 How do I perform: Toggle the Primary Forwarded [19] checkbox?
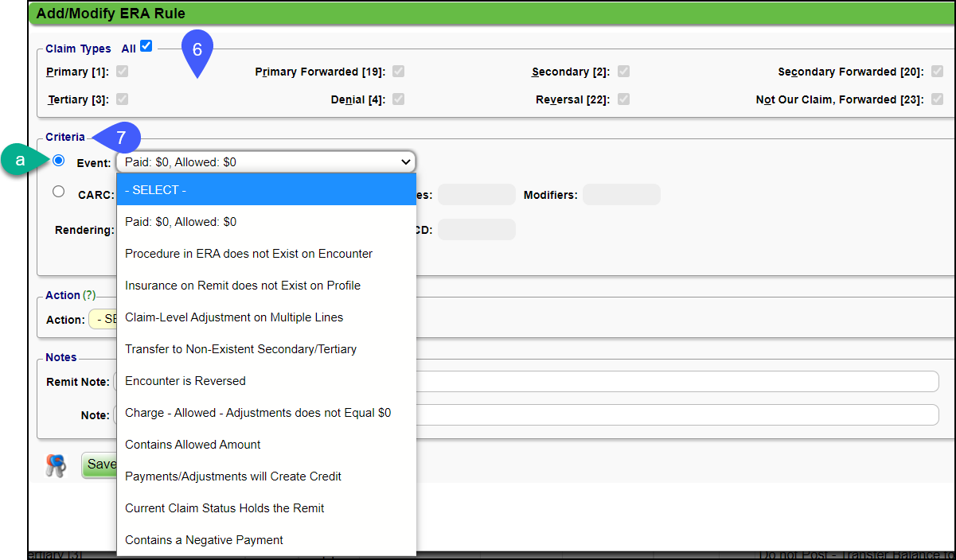398,71
